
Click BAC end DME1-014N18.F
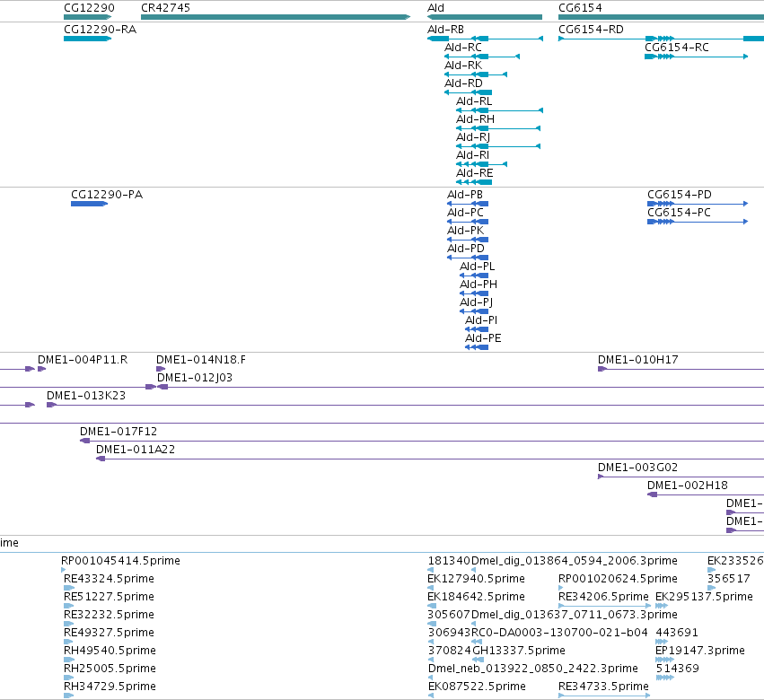[x=161, y=369]
